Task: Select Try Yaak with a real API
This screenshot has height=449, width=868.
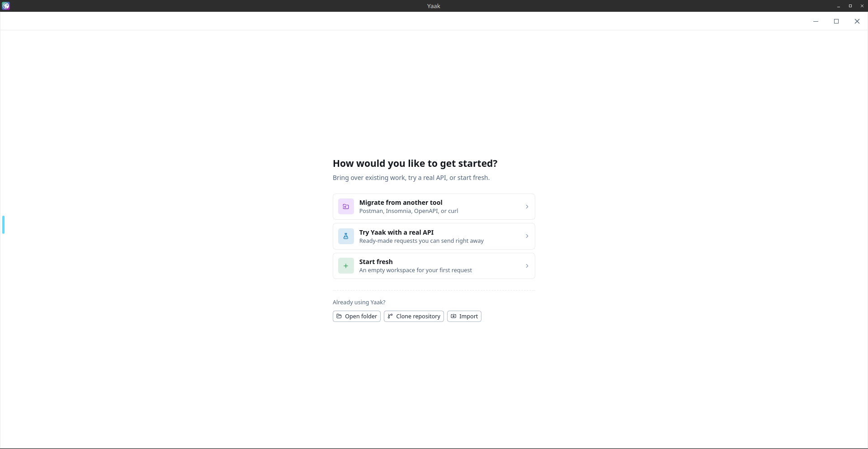Action: point(434,236)
